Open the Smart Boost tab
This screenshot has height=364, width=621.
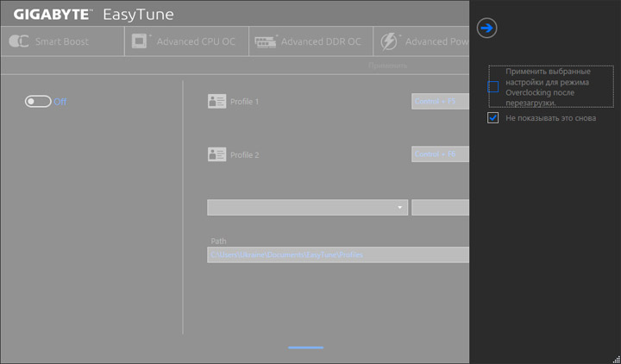[63, 41]
